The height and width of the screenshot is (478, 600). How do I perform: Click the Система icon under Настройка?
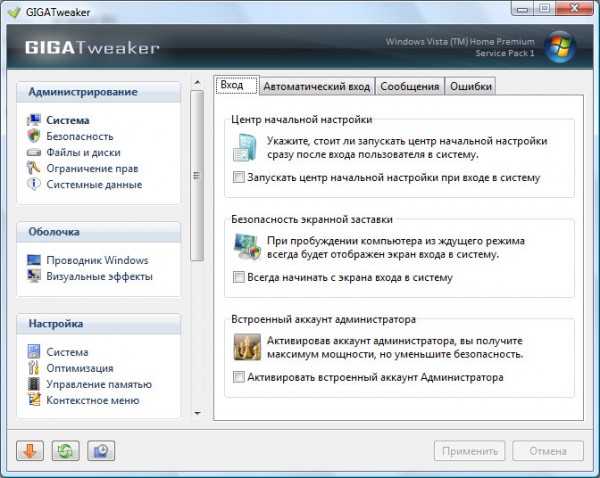coord(34,352)
